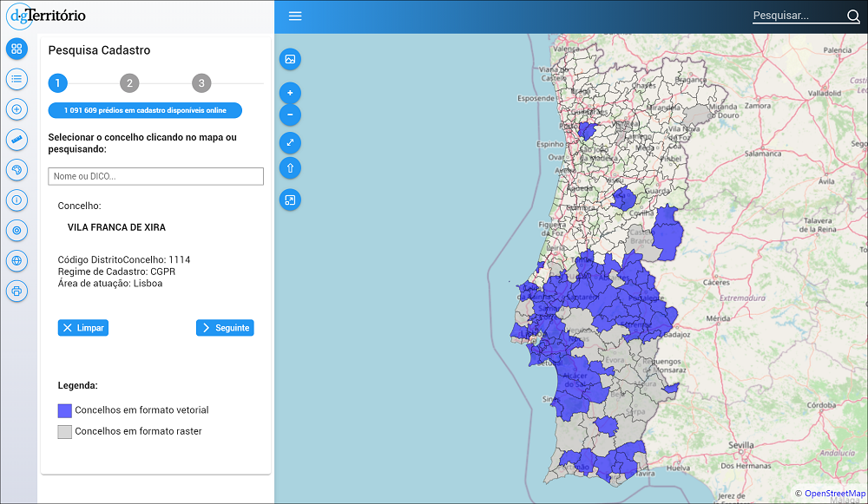Image resolution: width=868 pixels, height=504 pixels.
Task: Click the ruler measurement tool icon
Action: 16,139
